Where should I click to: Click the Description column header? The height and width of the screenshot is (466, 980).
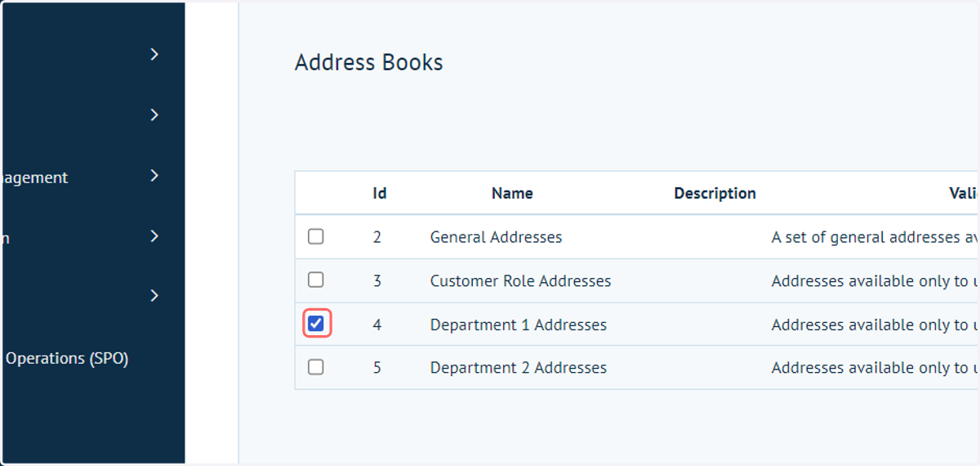click(x=715, y=193)
